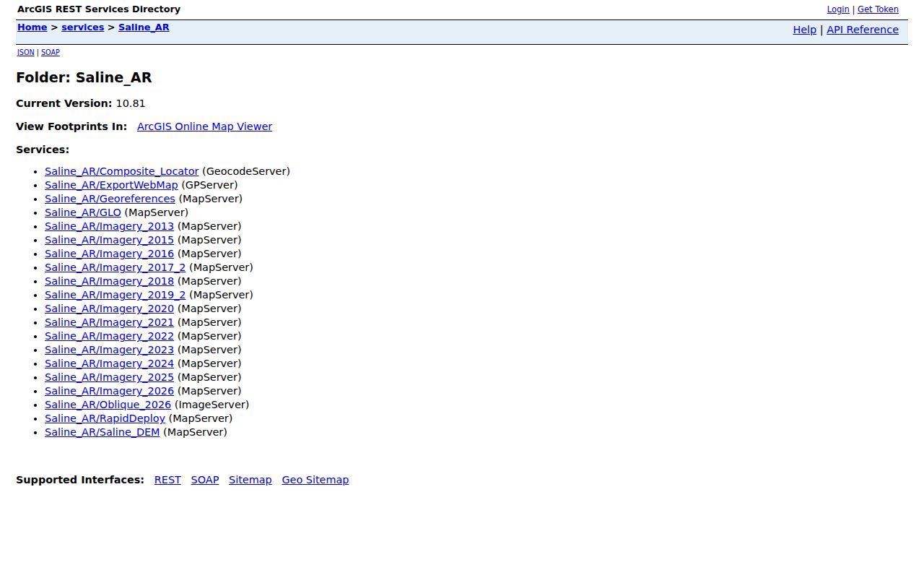Open Saline_AR/Imagery_2013 service

(109, 226)
